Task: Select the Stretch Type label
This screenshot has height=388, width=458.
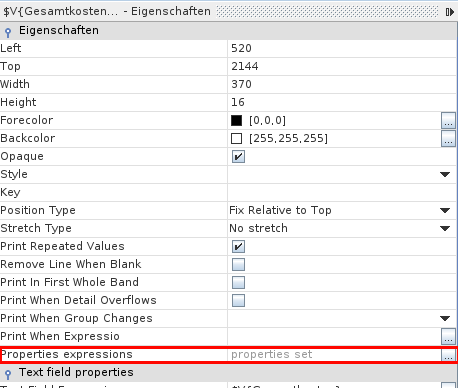Action: click(36, 228)
